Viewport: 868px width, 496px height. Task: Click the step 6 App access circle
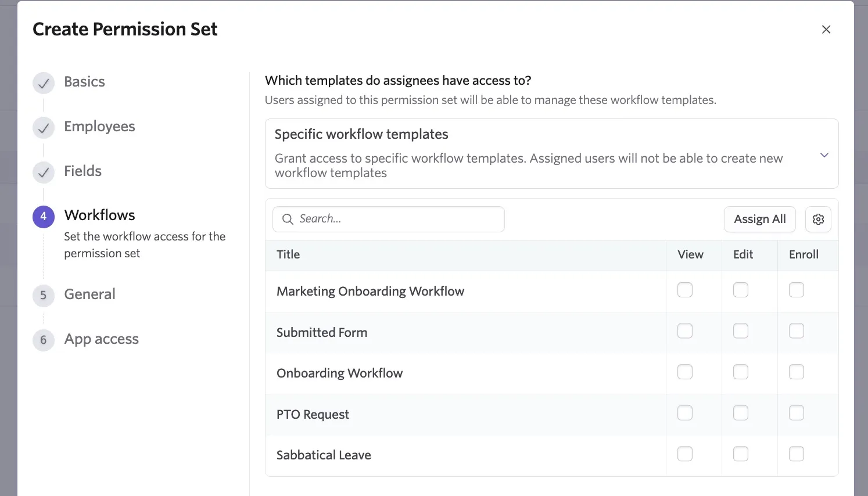pos(44,340)
